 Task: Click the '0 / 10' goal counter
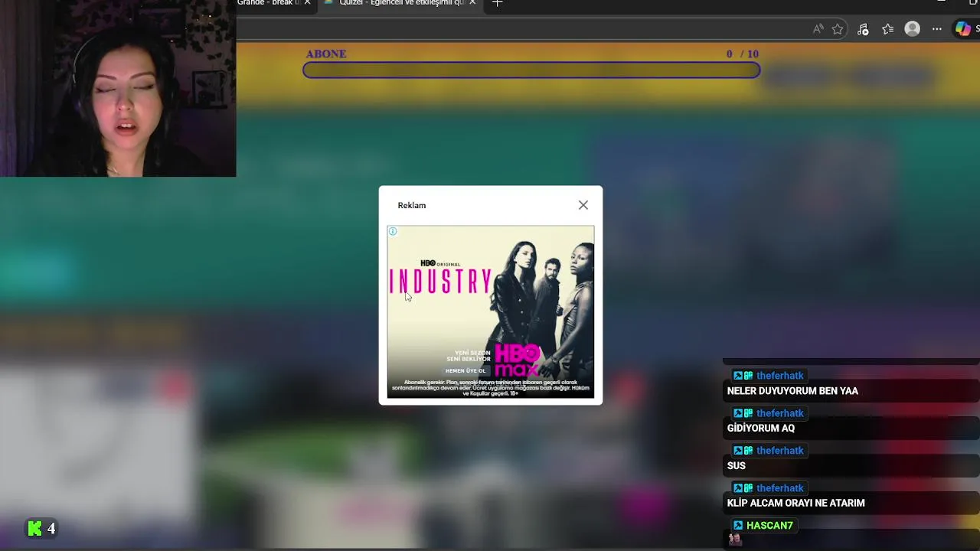[743, 54]
